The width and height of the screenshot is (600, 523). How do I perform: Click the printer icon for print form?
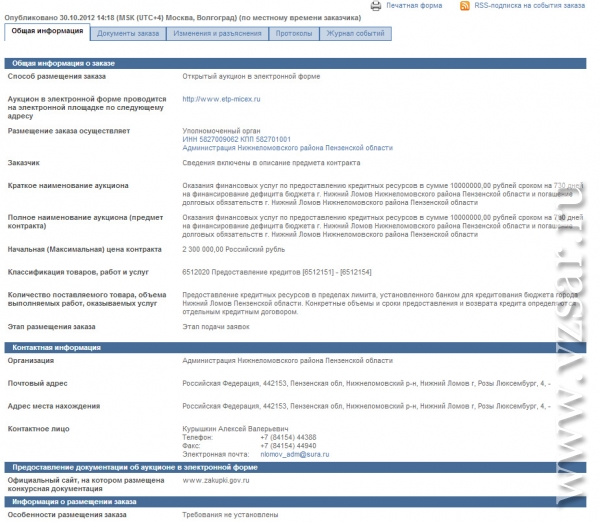point(376,6)
